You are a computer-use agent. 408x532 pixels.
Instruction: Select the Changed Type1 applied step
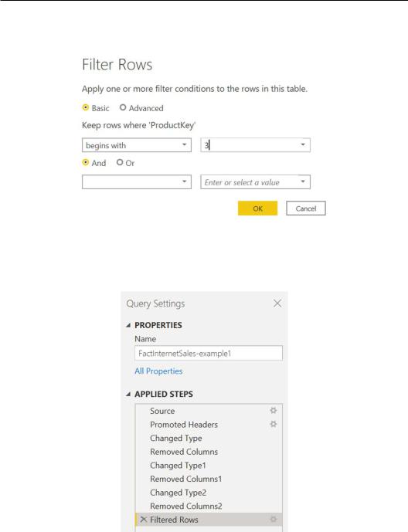coord(209,465)
